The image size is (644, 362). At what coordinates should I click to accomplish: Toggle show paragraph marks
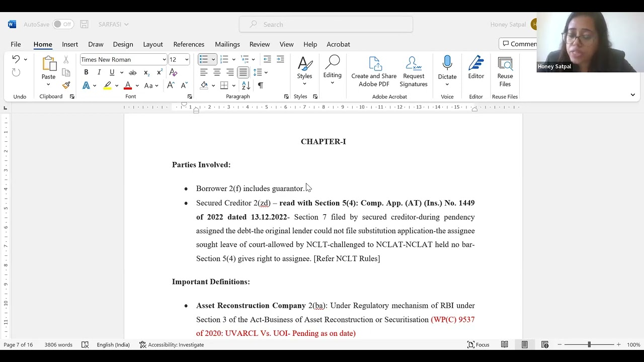[260, 85]
